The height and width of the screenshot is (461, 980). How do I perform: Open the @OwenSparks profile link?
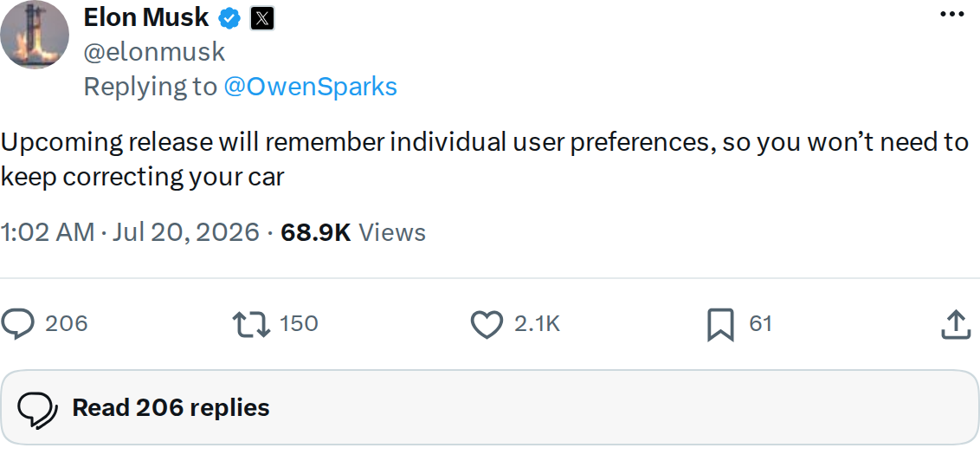(x=310, y=87)
